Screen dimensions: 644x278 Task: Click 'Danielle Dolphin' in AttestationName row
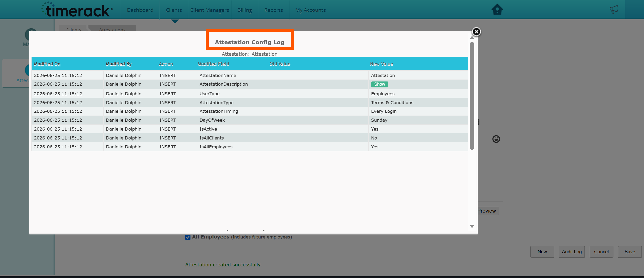[x=124, y=75]
